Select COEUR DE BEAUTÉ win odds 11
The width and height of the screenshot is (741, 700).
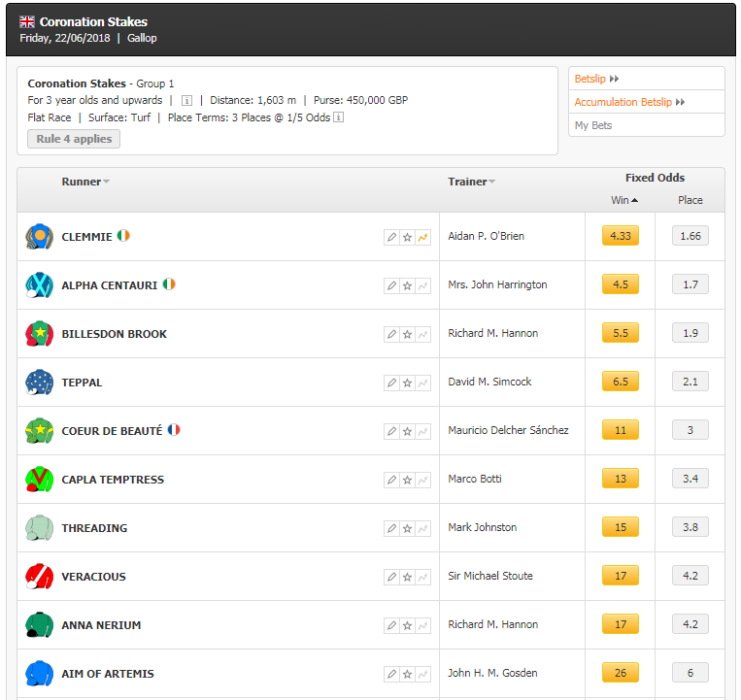tap(620, 430)
